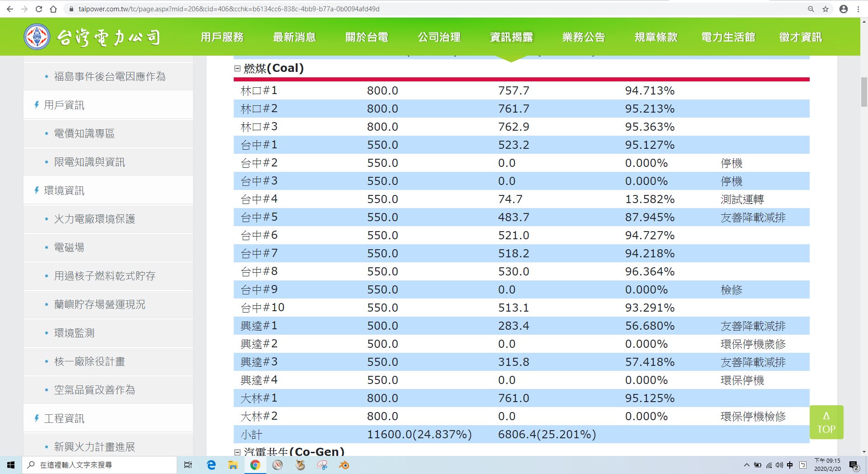Show hidden system tray icons
868x474 pixels.
[x=746, y=465]
